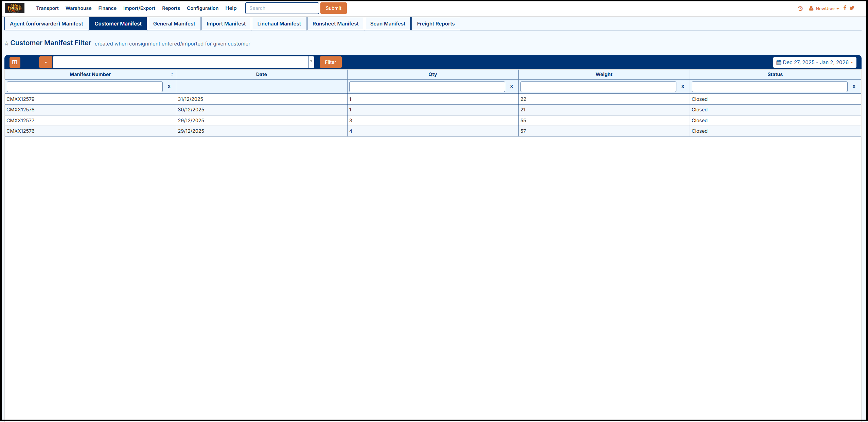Clear the Status column filter with x
Image resolution: width=868 pixels, height=422 pixels.
coord(854,87)
